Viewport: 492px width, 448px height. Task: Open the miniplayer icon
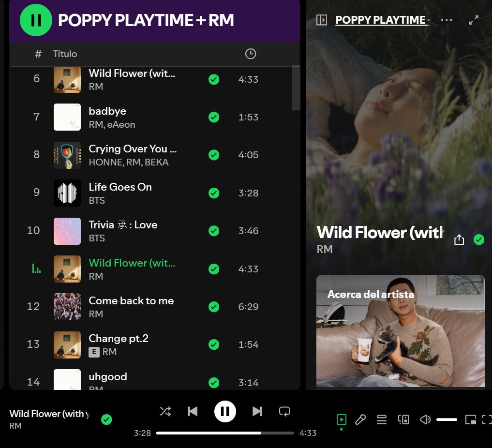coord(471,419)
